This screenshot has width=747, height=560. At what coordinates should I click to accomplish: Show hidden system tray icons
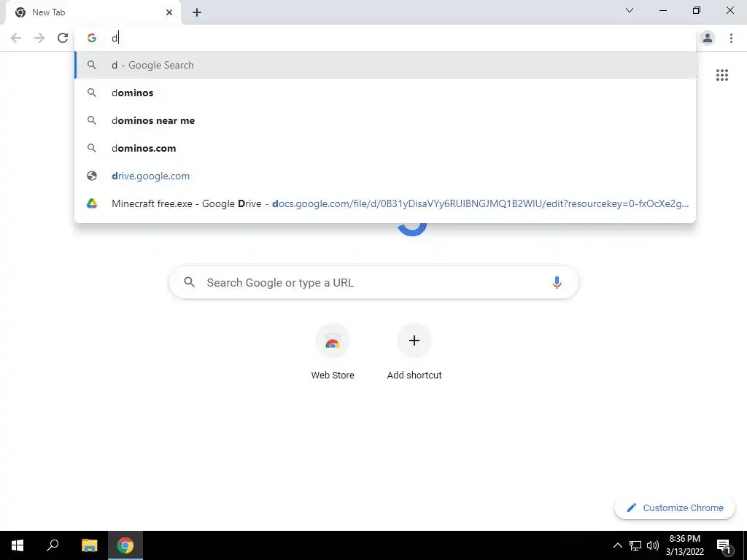coord(617,545)
